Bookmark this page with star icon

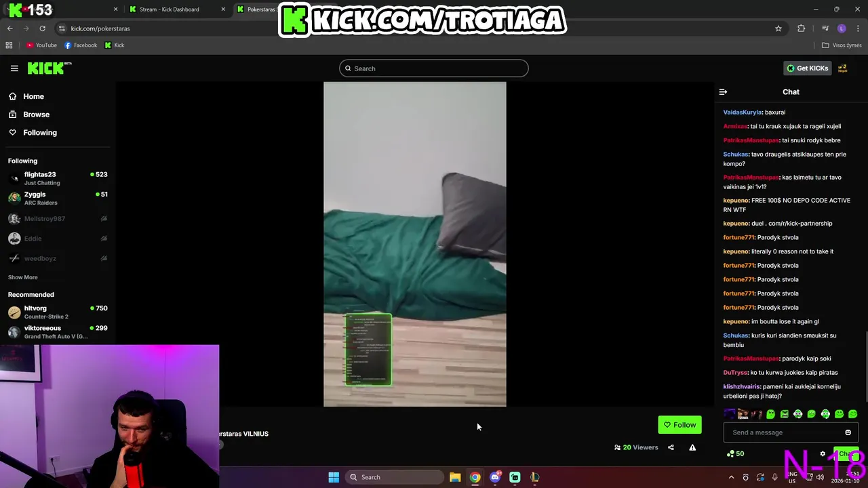point(778,28)
